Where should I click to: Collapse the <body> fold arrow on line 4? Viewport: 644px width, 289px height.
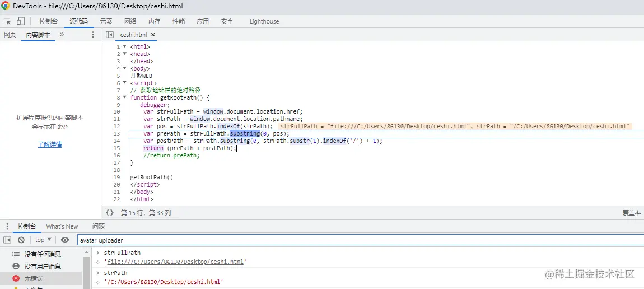point(124,68)
